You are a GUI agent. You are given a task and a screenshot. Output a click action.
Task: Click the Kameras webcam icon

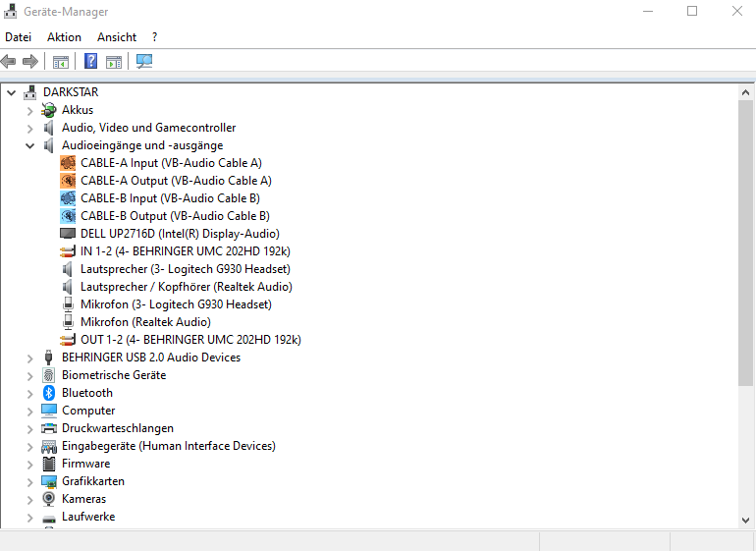point(49,498)
